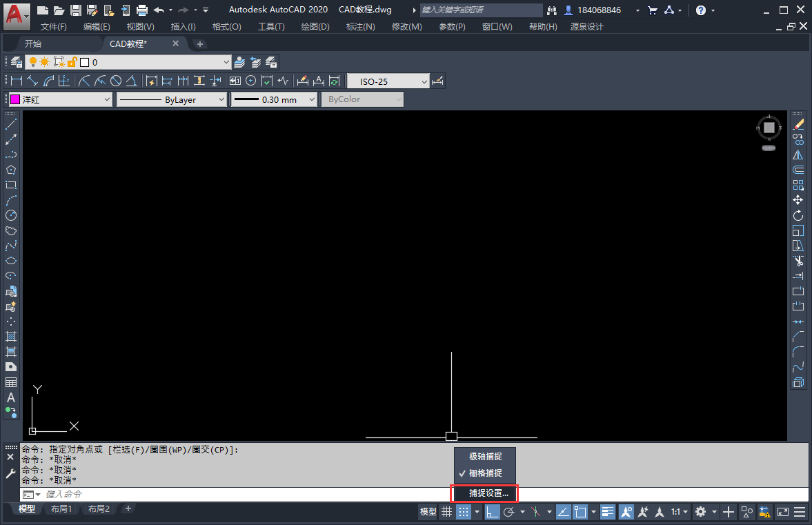Choose the Rotate modify tool
This screenshot has width=812, height=525.
(x=798, y=215)
